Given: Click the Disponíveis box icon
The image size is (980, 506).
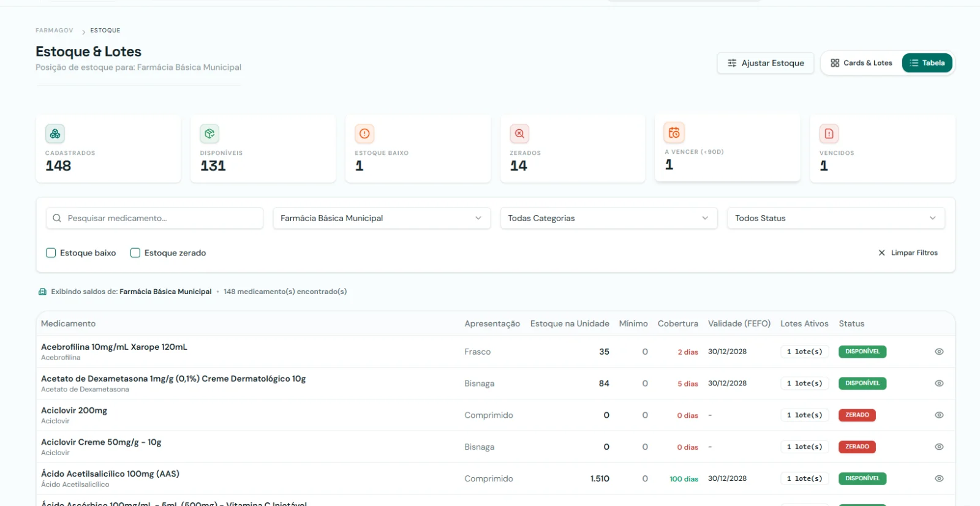Looking at the screenshot, I should pyautogui.click(x=209, y=134).
